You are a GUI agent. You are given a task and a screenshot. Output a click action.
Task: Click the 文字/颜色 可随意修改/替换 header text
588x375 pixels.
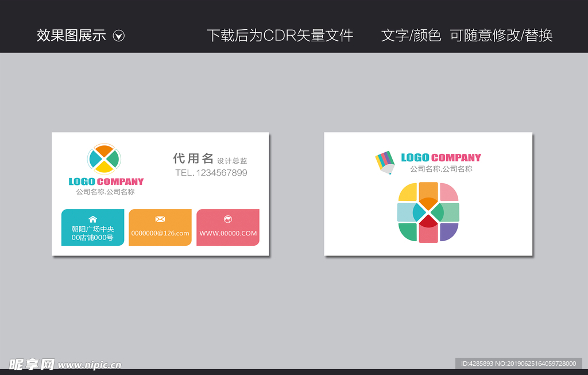pos(467,36)
